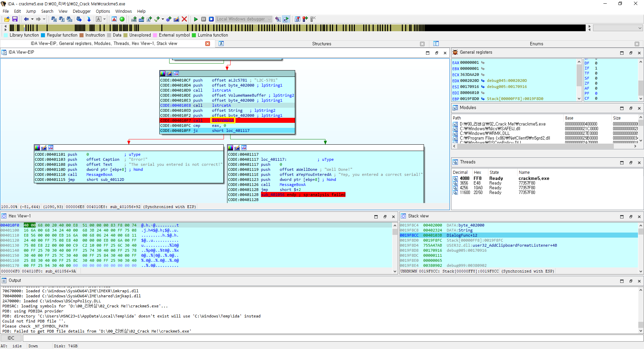Click the search next occurrence icon
Image resolution: width=644 pixels, height=349 pixels.
(79, 19)
